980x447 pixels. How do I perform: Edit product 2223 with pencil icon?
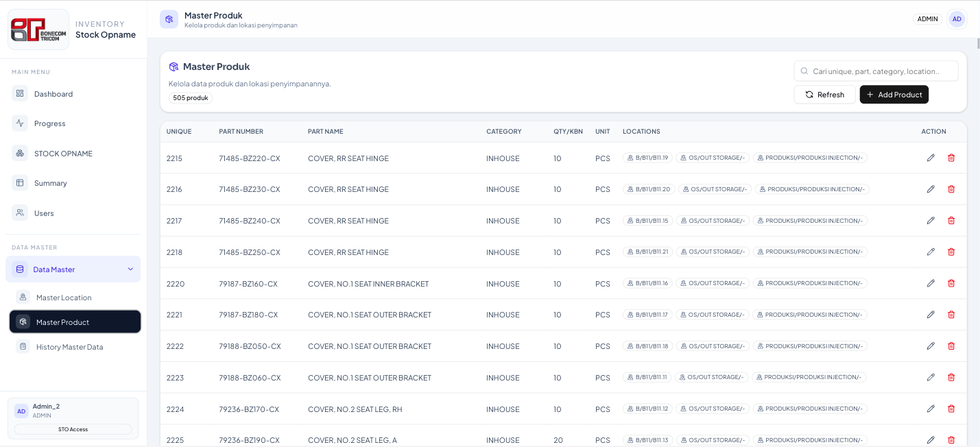tap(931, 377)
